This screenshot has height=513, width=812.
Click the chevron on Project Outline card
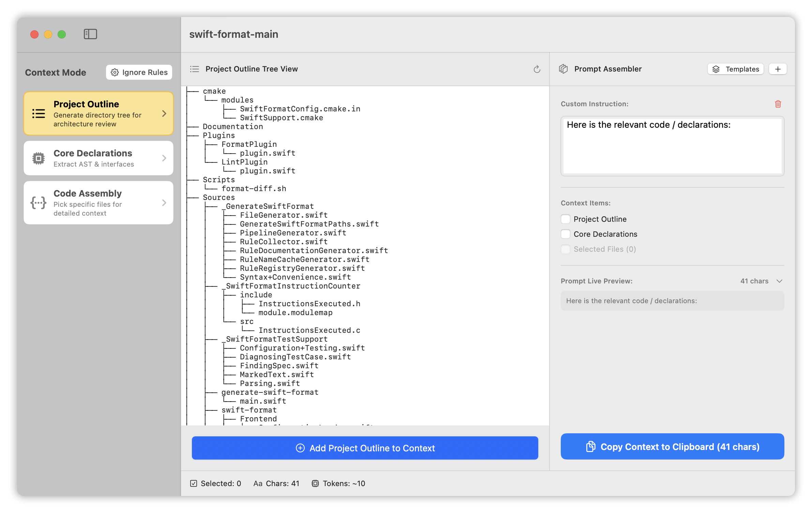(x=164, y=113)
